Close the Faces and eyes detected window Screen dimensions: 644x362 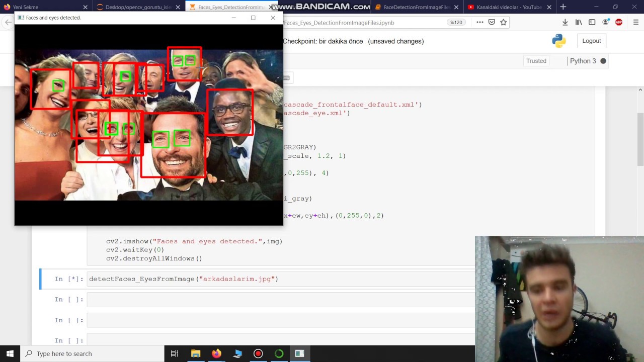273,18
